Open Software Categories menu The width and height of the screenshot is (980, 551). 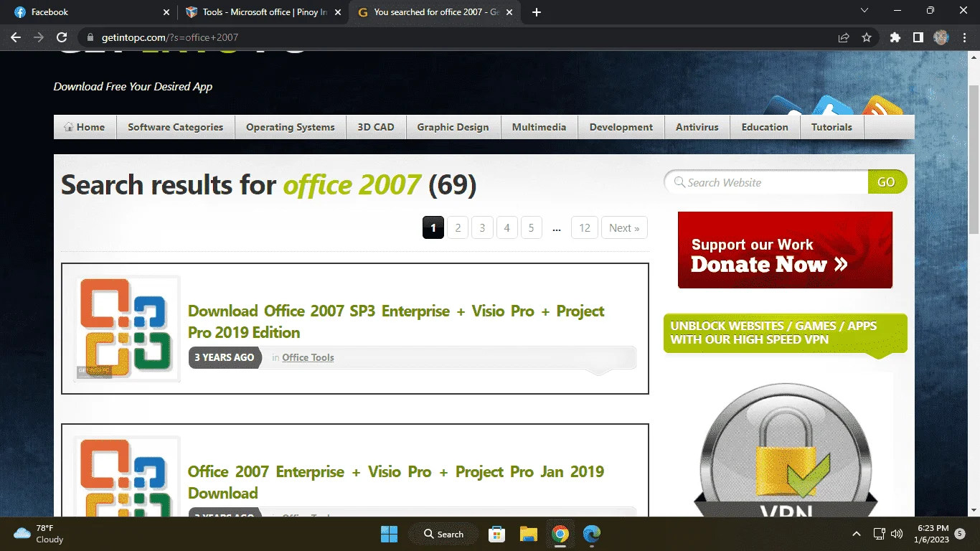tap(176, 127)
